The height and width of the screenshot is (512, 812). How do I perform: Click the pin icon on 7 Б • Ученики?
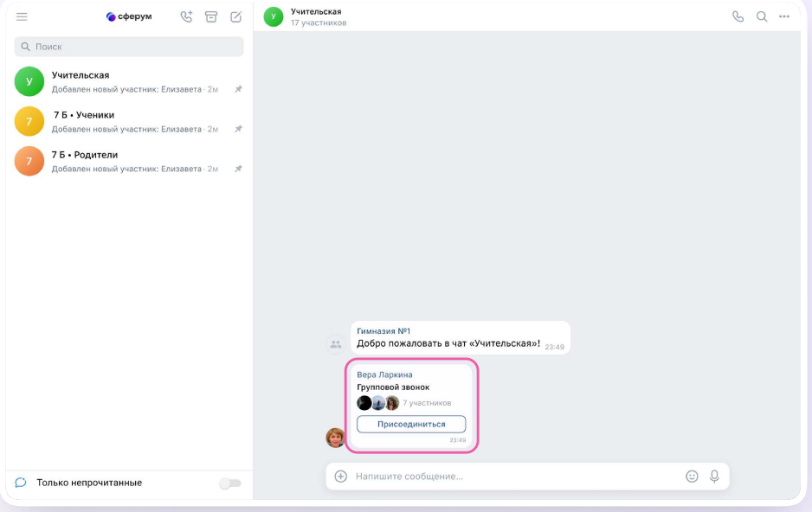pyautogui.click(x=238, y=129)
